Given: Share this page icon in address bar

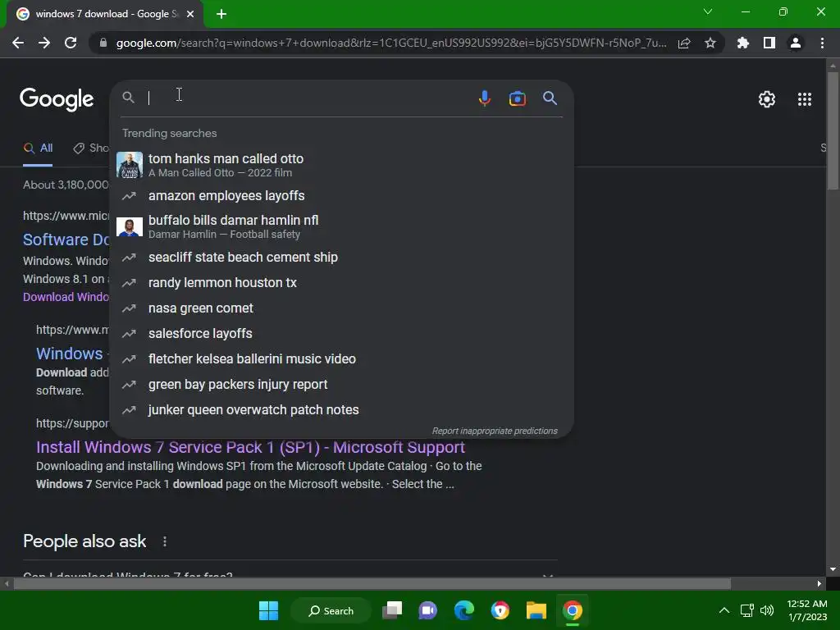Looking at the screenshot, I should (684, 43).
